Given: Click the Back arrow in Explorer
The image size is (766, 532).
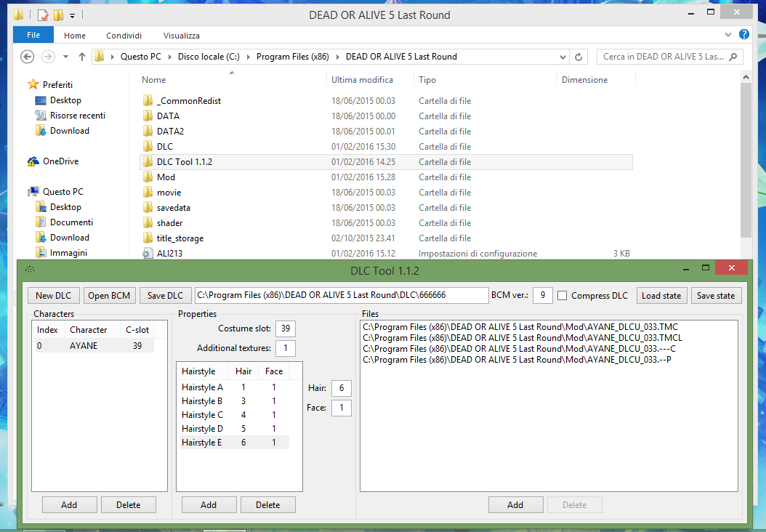Looking at the screenshot, I should click(x=28, y=57).
